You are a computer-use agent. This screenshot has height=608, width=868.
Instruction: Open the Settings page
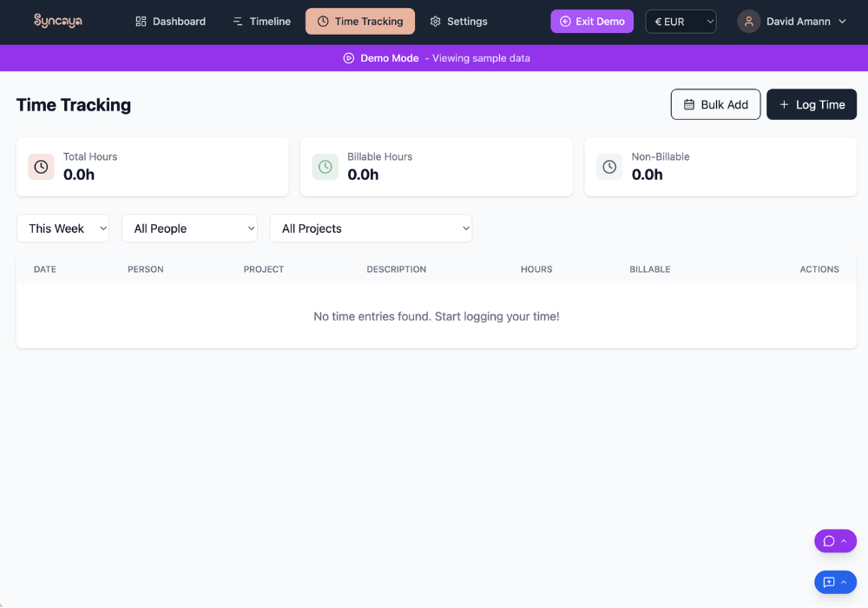pos(458,22)
